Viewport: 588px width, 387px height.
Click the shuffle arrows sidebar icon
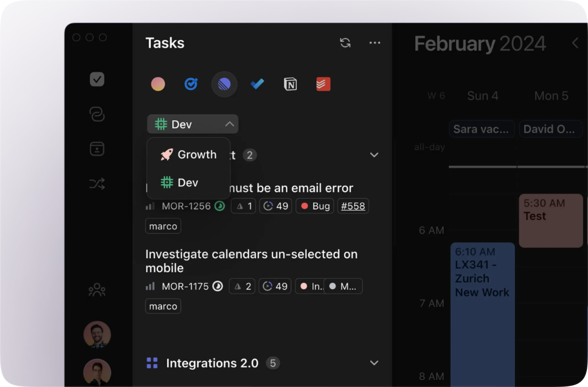point(97,184)
